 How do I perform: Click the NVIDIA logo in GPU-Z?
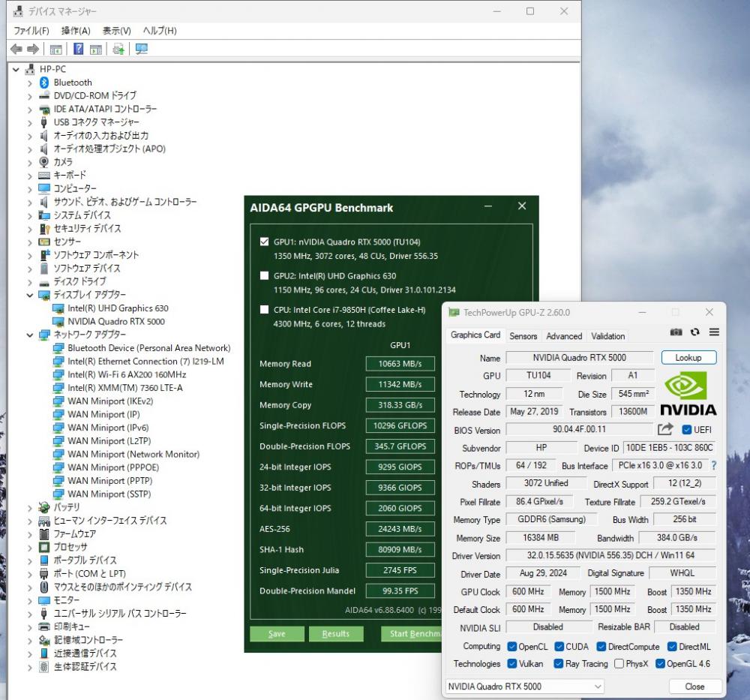(x=688, y=394)
